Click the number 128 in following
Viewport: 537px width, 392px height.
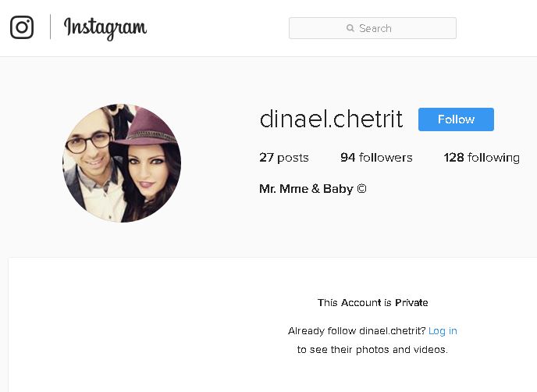453,158
